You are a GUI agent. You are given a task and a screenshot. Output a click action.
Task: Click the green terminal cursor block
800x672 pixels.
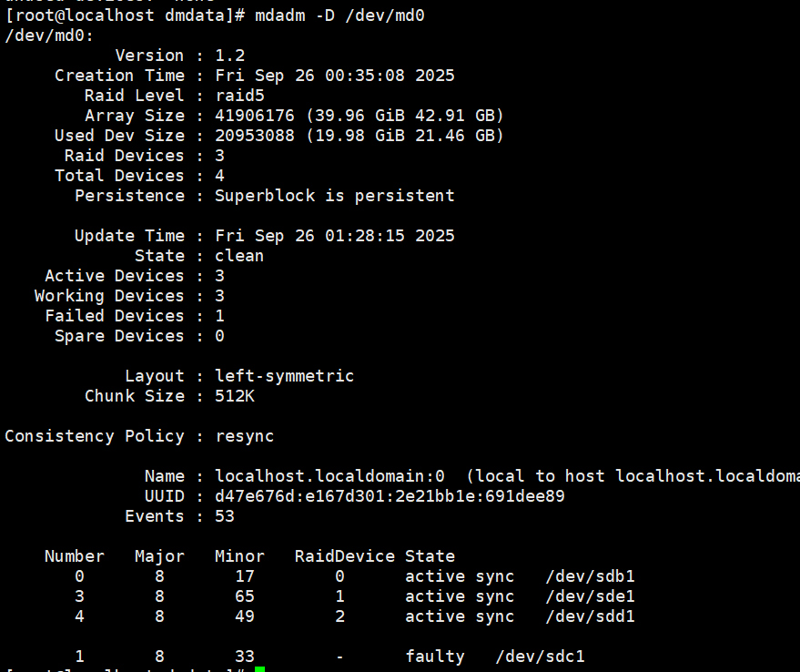tap(259, 669)
